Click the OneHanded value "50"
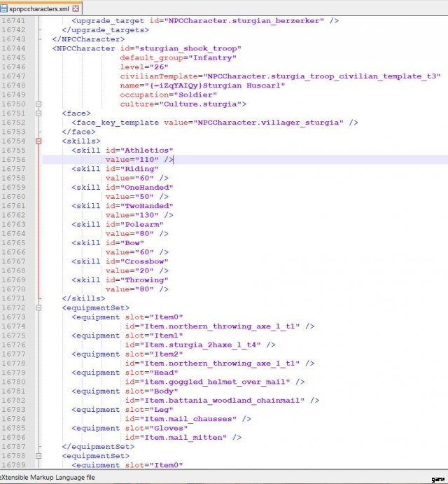This screenshot has width=448, height=484. click(144, 197)
